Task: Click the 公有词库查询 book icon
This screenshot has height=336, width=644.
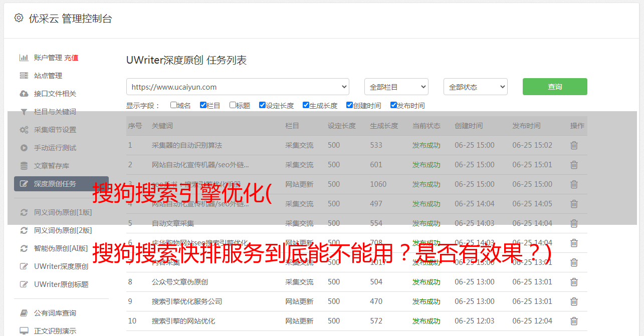Action: (x=24, y=313)
